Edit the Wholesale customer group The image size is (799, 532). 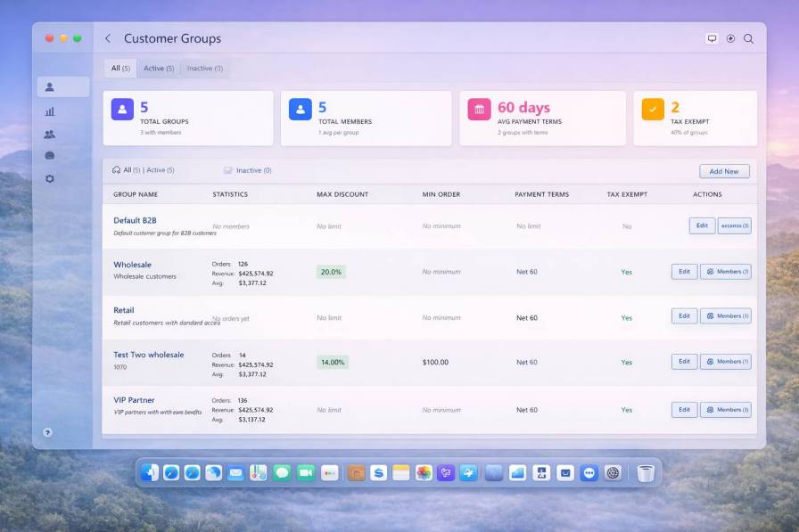(x=684, y=271)
